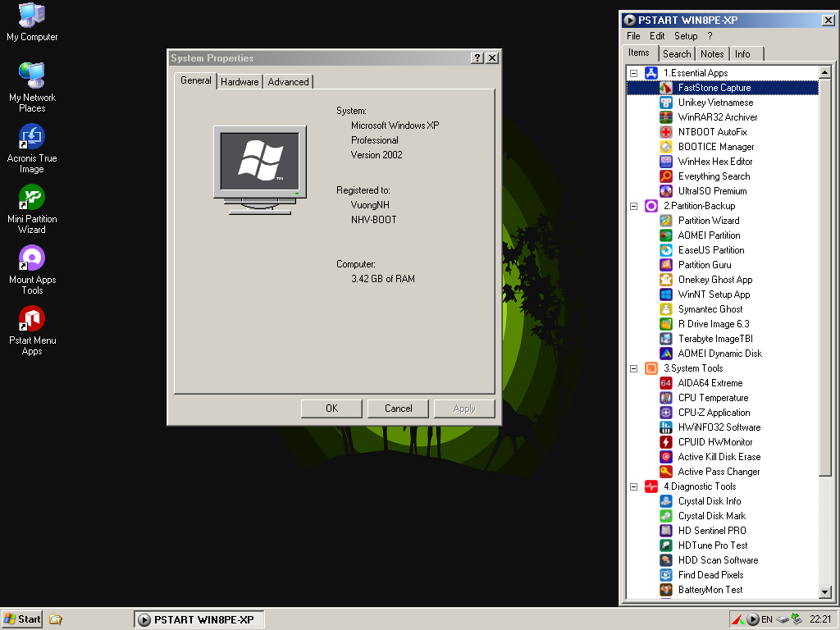Image resolution: width=840 pixels, height=630 pixels.
Task: Click OK in System Properties
Action: [331, 409]
